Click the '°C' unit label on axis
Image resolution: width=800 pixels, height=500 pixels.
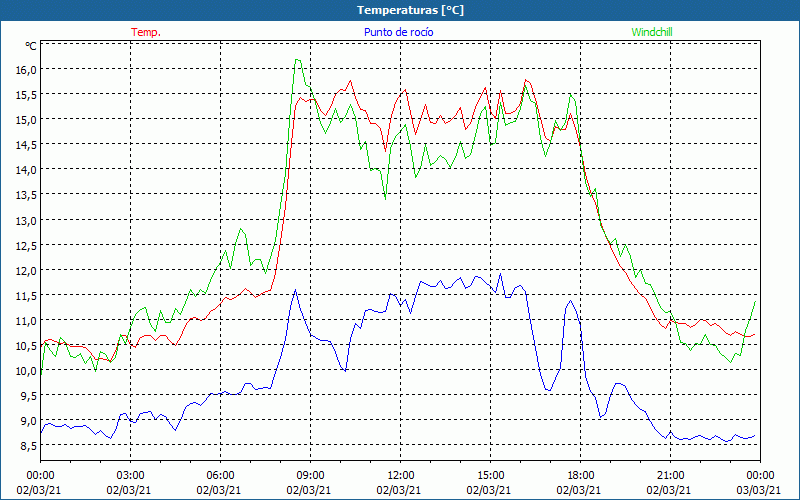tap(31, 46)
